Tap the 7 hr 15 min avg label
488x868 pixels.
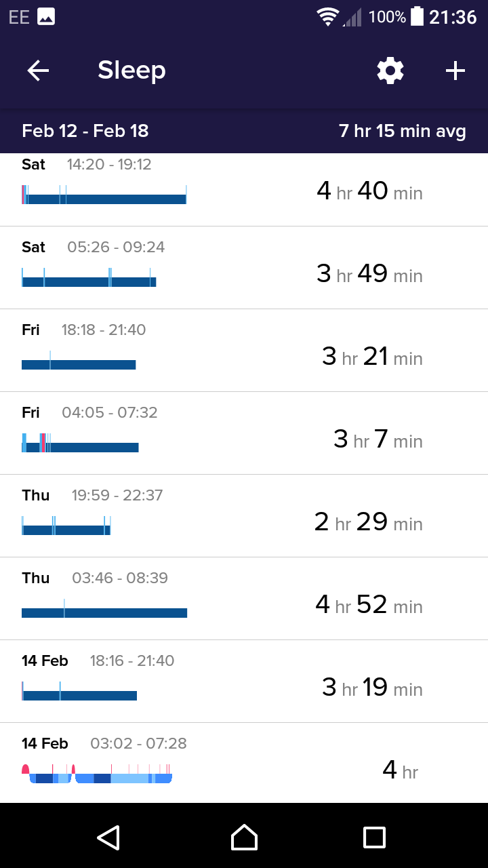pyautogui.click(x=402, y=131)
